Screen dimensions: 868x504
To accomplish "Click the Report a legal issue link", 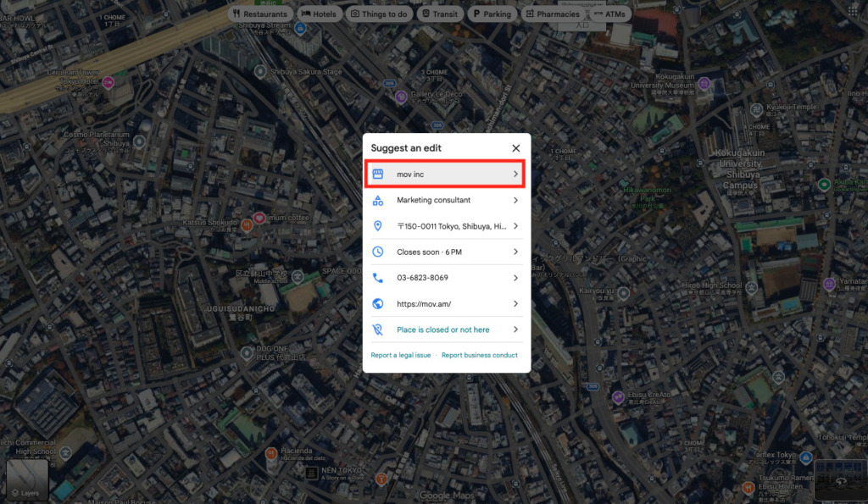I will tap(401, 355).
